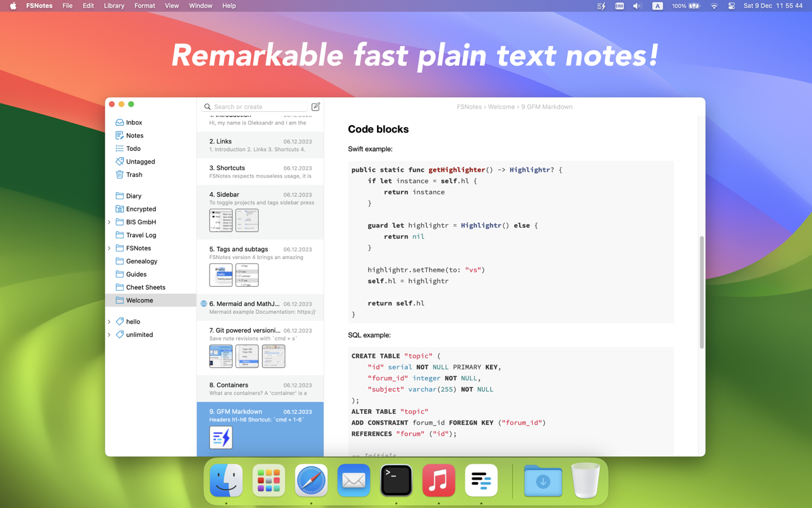Open the Help menu
The width and height of the screenshot is (812, 508).
click(x=229, y=6)
